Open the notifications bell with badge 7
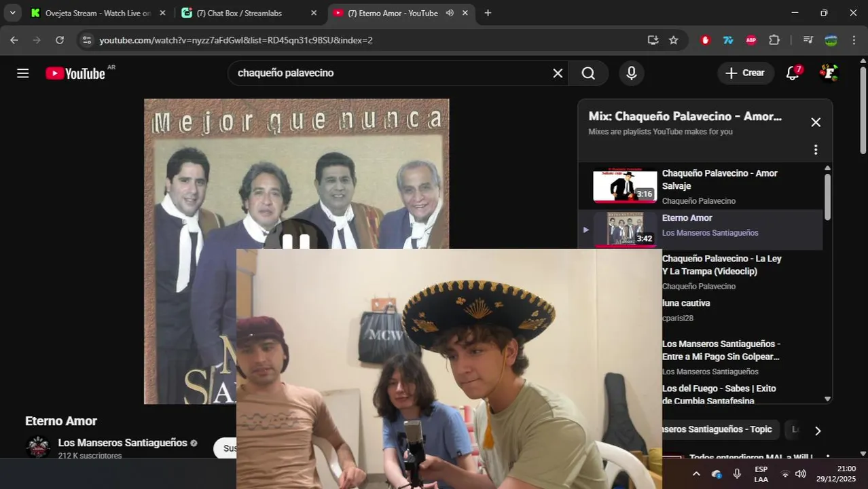Viewport: 868px width, 489px height. click(793, 73)
